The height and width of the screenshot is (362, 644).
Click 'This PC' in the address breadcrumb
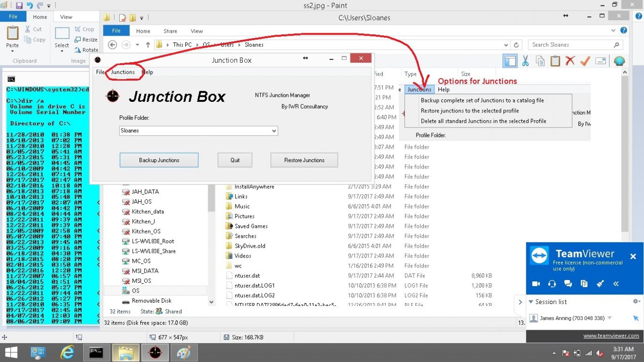click(x=182, y=44)
